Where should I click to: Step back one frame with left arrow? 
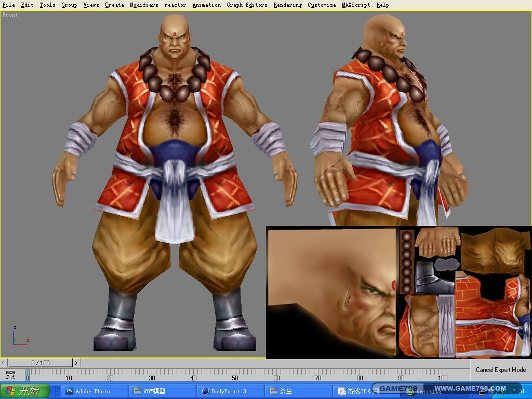coord(4,363)
